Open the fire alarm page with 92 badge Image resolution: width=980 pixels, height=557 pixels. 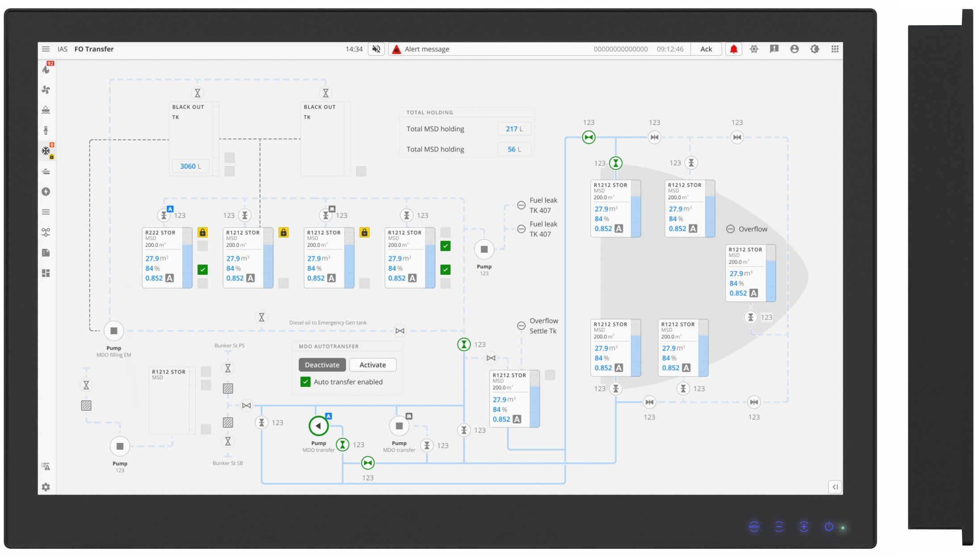46,68
